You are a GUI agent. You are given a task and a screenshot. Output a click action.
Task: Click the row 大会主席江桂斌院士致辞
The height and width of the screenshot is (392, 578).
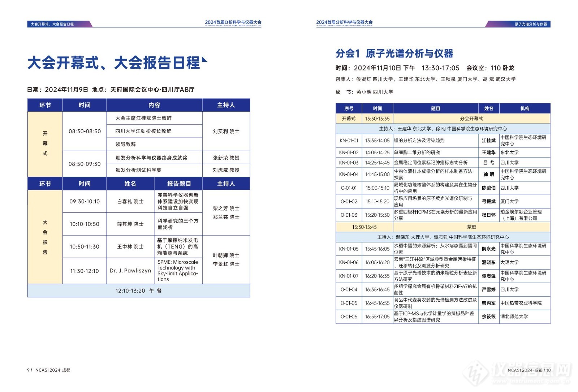154,118
